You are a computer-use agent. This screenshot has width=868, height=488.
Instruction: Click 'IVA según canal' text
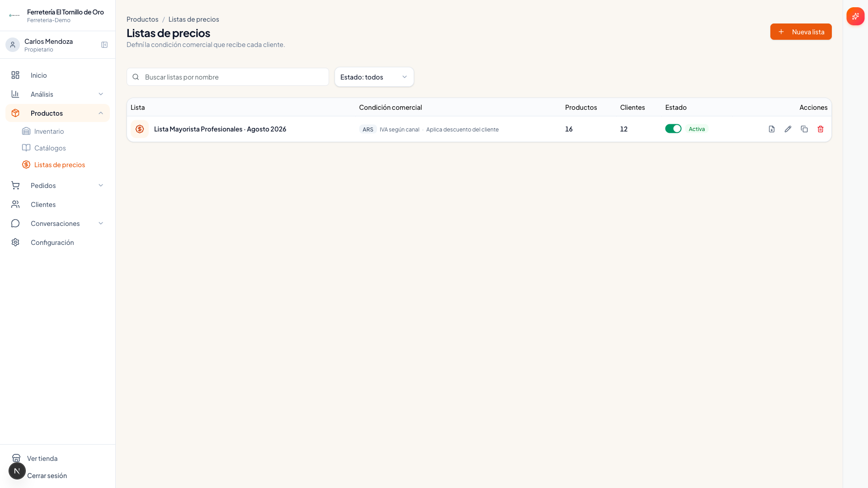click(x=400, y=130)
